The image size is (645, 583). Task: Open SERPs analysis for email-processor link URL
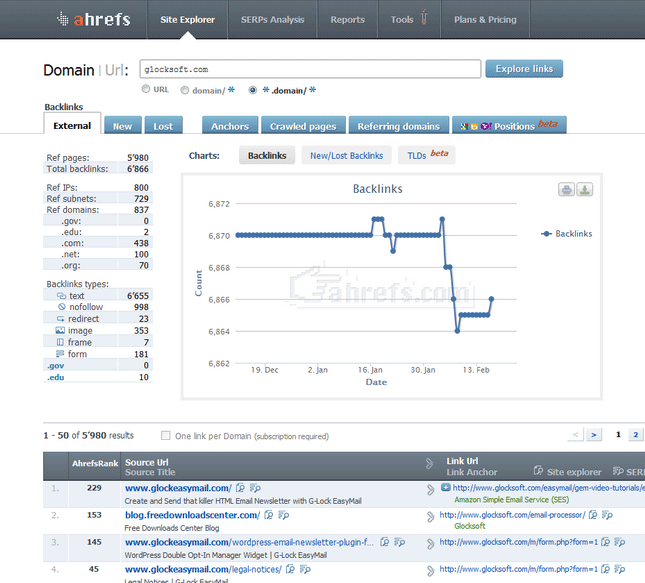pyautogui.click(x=608, y=515)
